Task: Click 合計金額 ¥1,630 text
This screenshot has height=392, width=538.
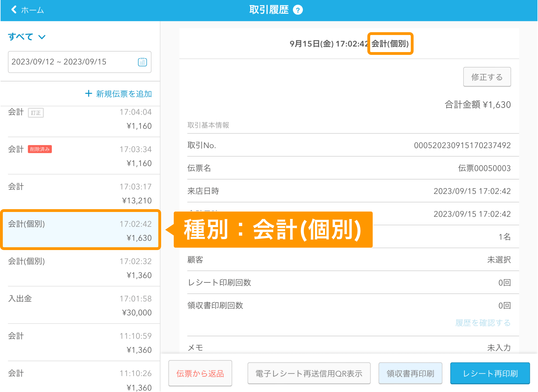Action: click(478, 104)
